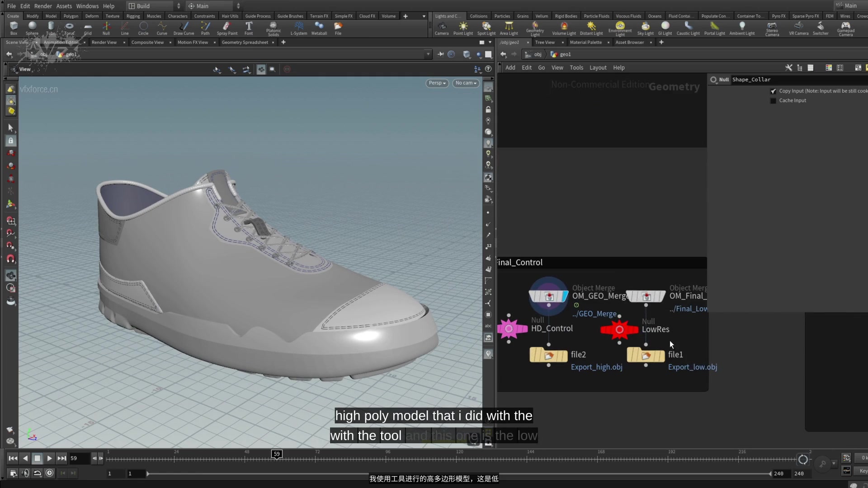
Task: Select the Particle Fluids icon
Action: pos(597,16)
